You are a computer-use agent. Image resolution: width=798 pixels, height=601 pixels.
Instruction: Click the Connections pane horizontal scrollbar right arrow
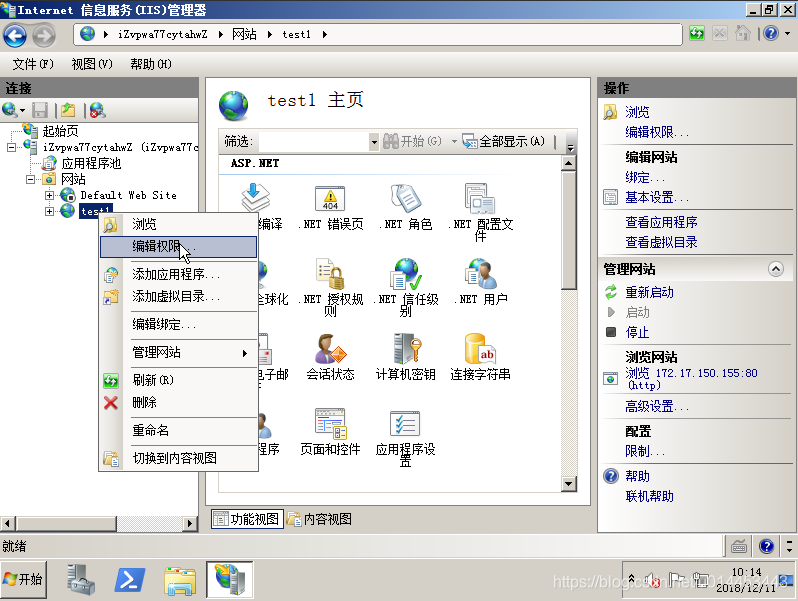pyautogui.click(x=190, y=523)
